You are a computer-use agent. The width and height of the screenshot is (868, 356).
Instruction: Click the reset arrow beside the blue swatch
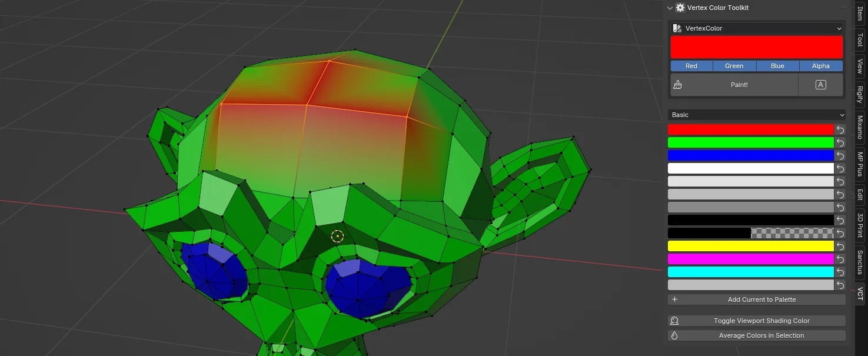[840, 155]
